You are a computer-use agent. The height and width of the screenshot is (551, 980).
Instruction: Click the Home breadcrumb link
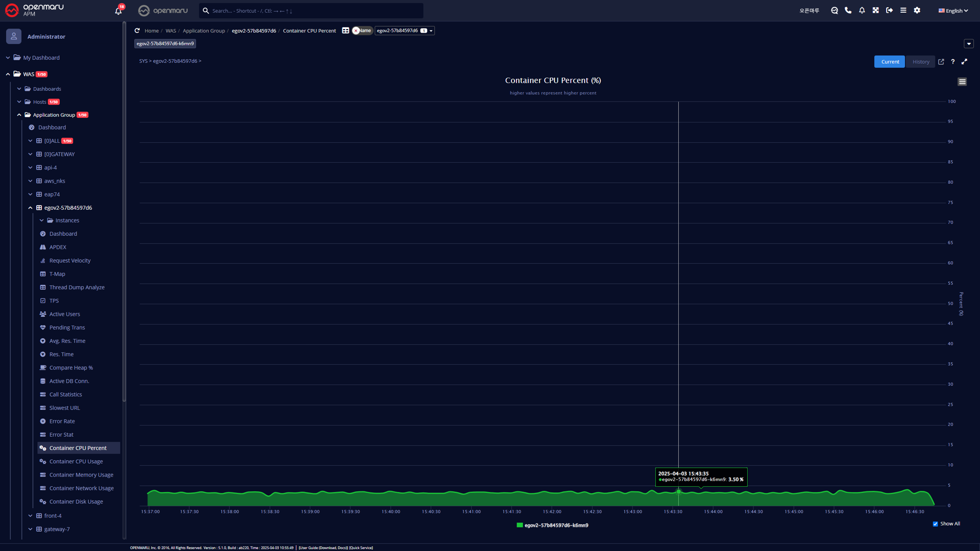pyautogui.click(x=151, y=31)
